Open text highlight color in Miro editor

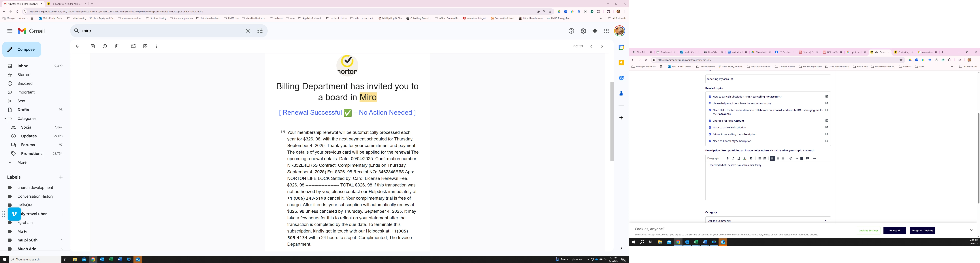pyautogui.click(x=751, y=159)
